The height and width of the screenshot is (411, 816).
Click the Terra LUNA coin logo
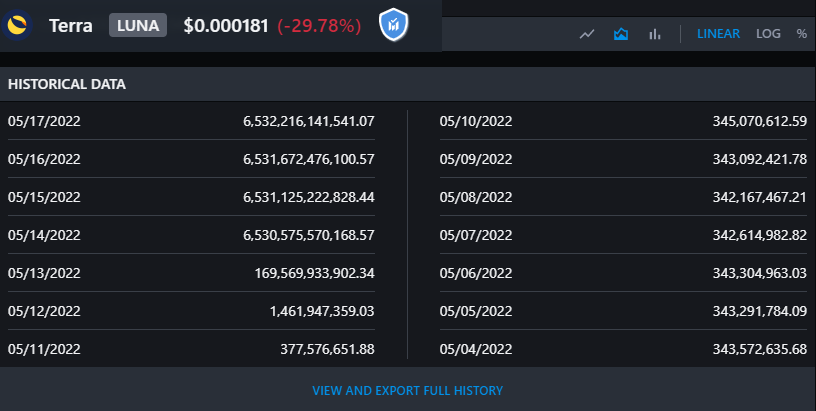point(17,24)
